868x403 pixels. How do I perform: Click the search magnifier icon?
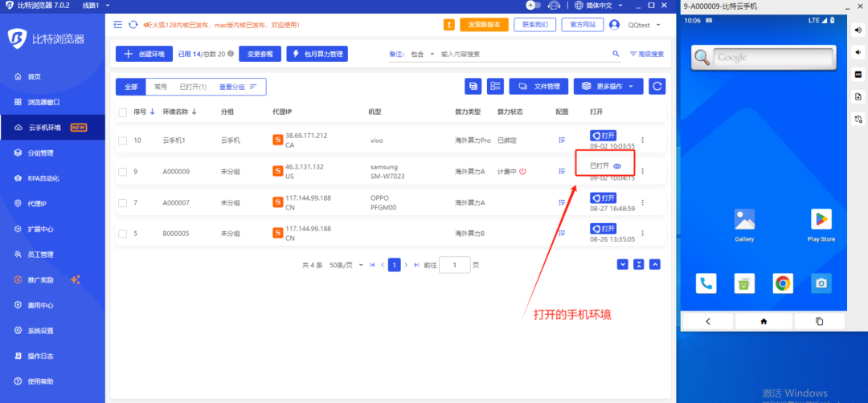click(x=616, y=54)
